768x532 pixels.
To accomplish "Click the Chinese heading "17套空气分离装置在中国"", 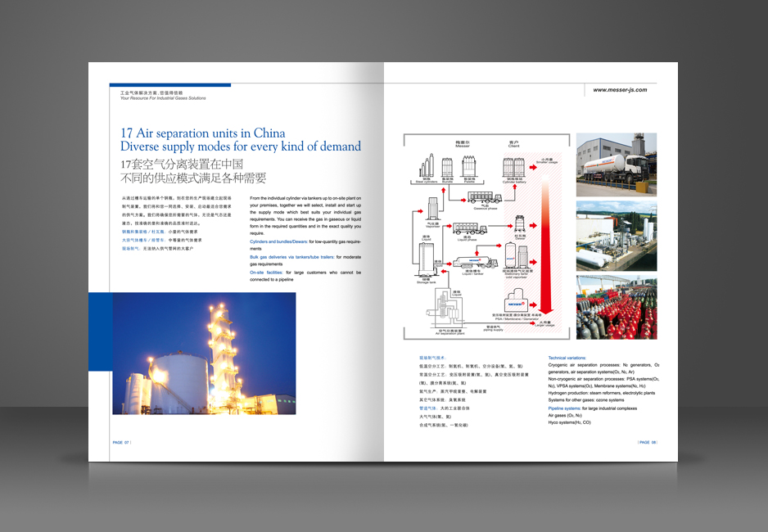I will point(182,164).
